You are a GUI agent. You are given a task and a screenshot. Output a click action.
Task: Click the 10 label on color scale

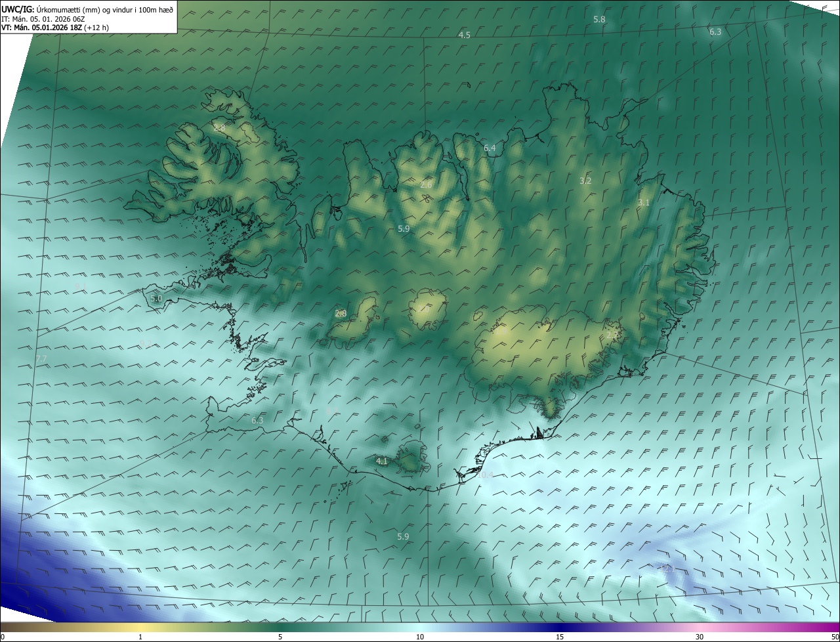pyautogui.click(x=420, y=637)
